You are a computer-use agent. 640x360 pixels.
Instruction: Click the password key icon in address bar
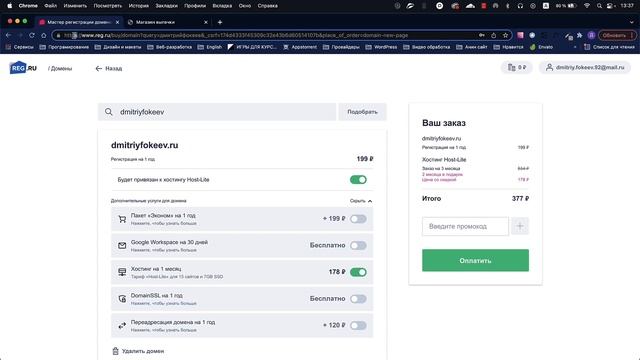tap(482, 36)
